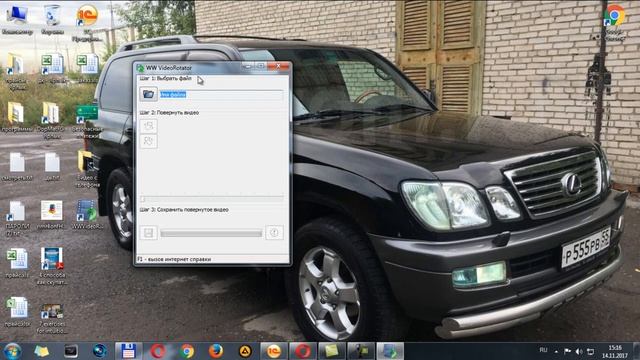The height and width of the screenshot is (360, 640).
Task: Click status text 'F1 - вызов интернет справки'
Action: [x=174, y=259]
